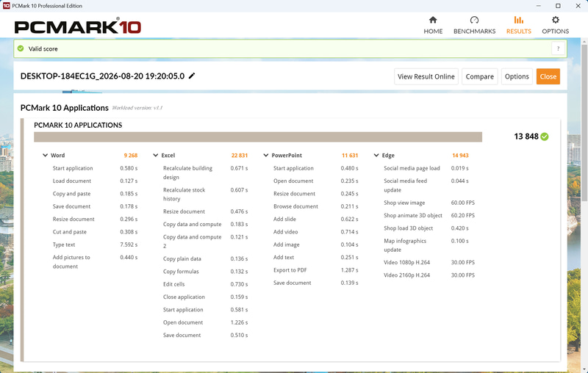
Task: Click the PCMARK 10 logo
Action: [78, 26]
